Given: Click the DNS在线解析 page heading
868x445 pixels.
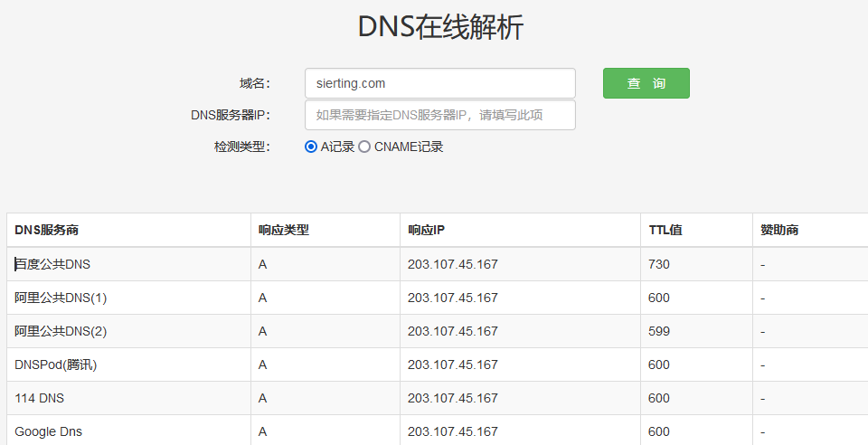Looking at the screenshot, I should (x=440, y=27).
